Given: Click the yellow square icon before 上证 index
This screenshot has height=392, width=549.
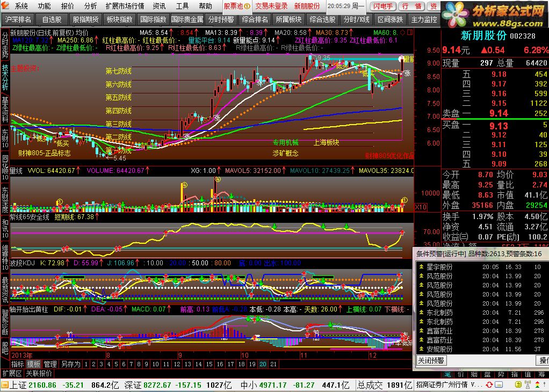Looking at the screenshot, I should click(4, 386).
